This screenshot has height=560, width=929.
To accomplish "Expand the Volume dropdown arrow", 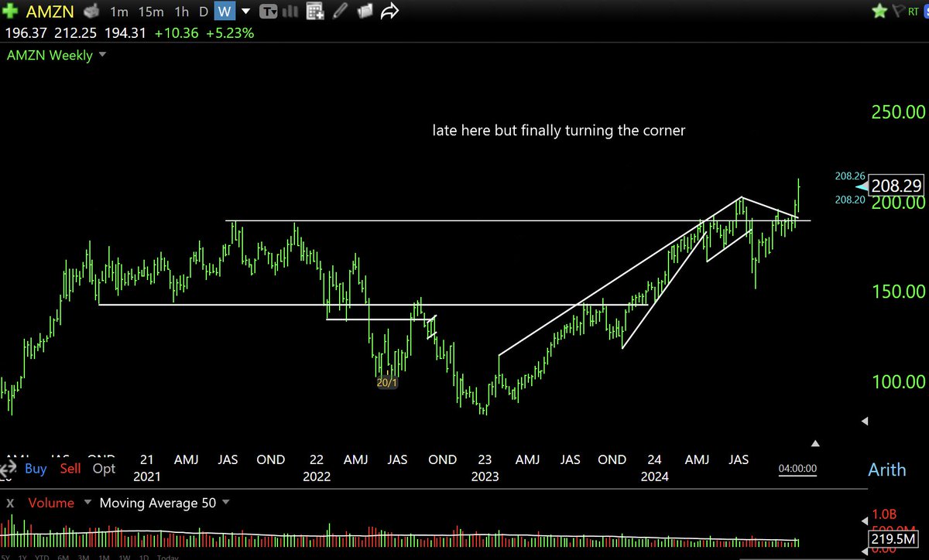I will (87, 503).
